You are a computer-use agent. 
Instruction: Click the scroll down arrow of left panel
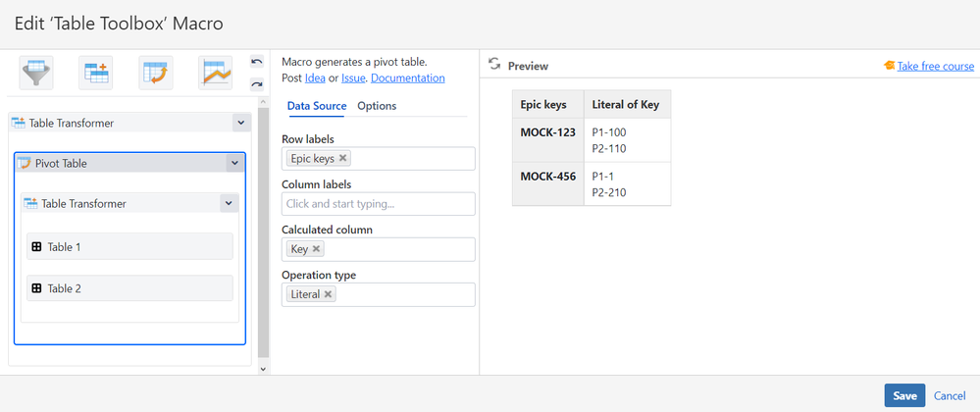point(263,369)
